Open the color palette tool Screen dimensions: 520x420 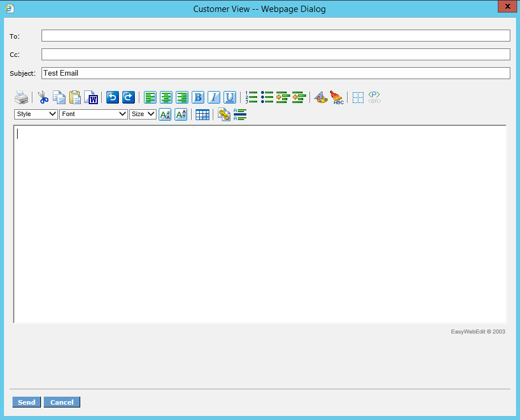click(321, 97)
